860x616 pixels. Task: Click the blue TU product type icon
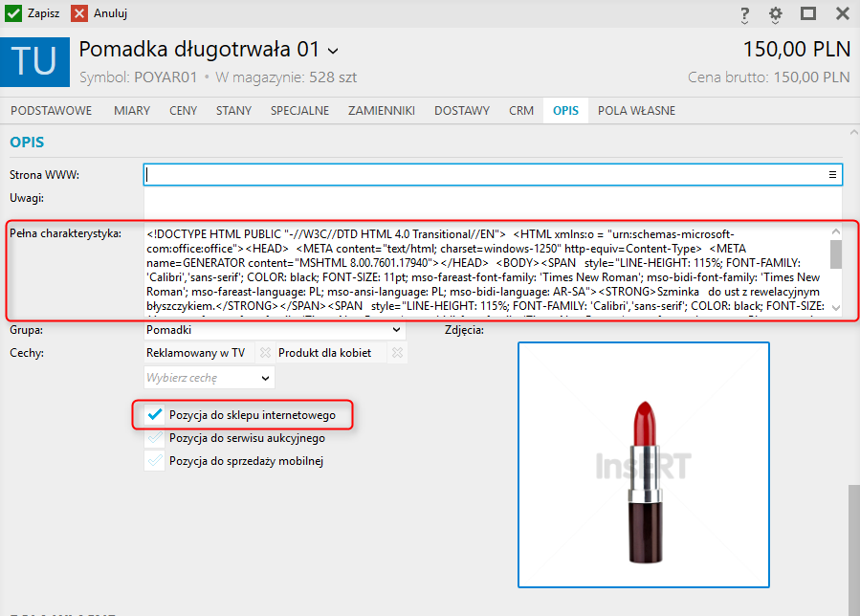pos(34,61)
